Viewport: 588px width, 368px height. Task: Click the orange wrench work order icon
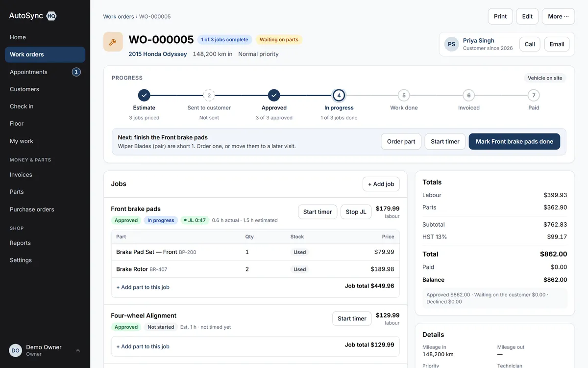[x=113, y=42]
